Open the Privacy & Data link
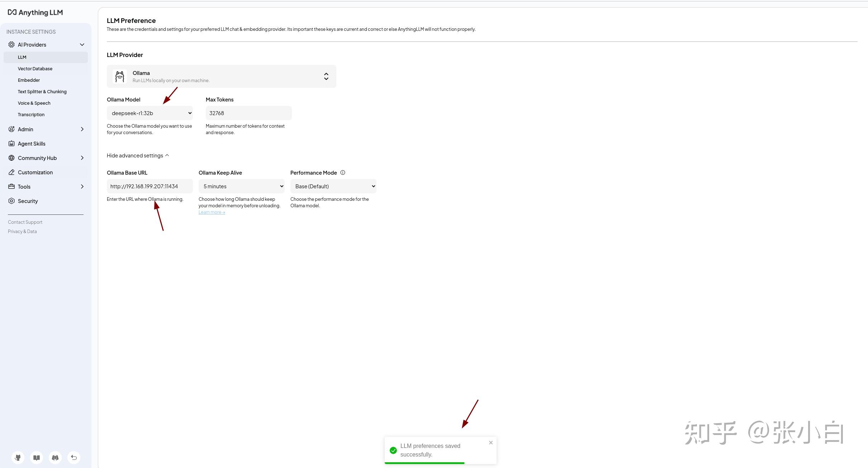This screenshot has width=868, height=468. 22,232
